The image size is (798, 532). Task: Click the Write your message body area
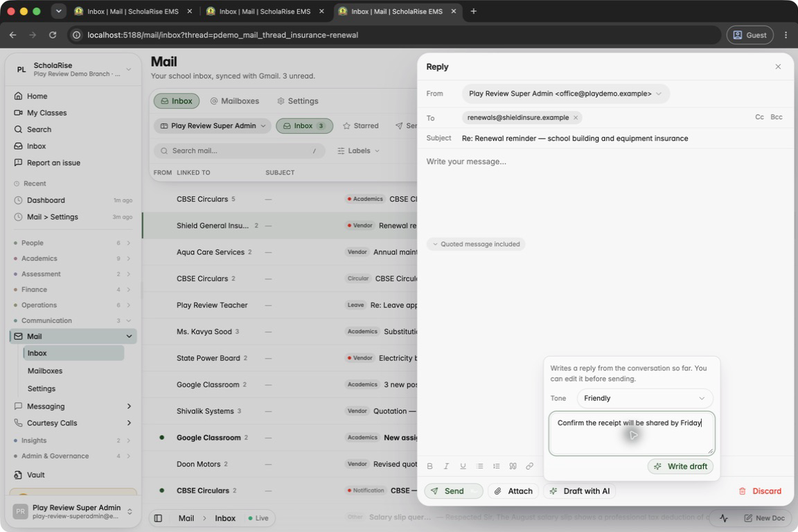pos(605,193)
